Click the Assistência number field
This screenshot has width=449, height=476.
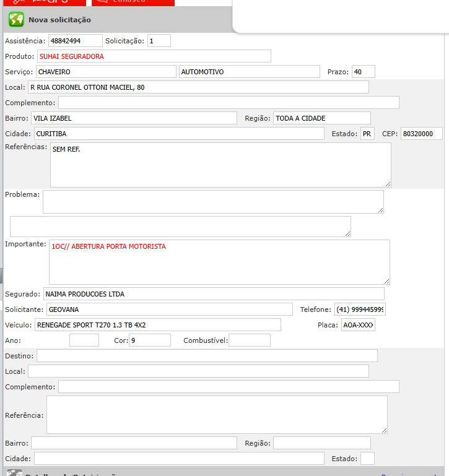coord(75,41)
